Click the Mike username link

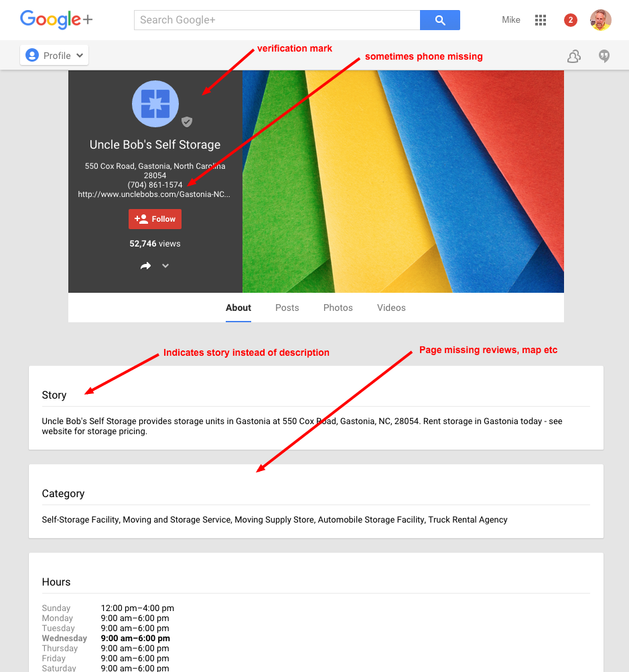pos(510,19)
